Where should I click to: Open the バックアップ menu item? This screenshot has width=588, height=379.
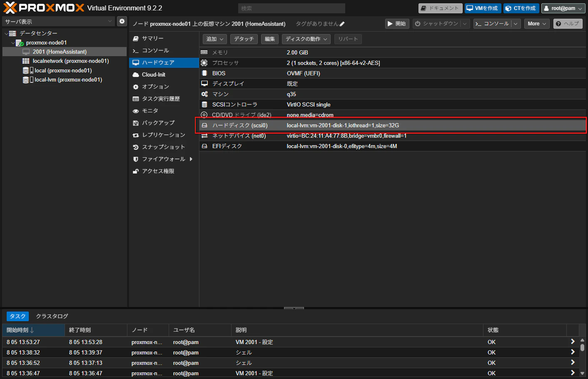pos(164,123)
